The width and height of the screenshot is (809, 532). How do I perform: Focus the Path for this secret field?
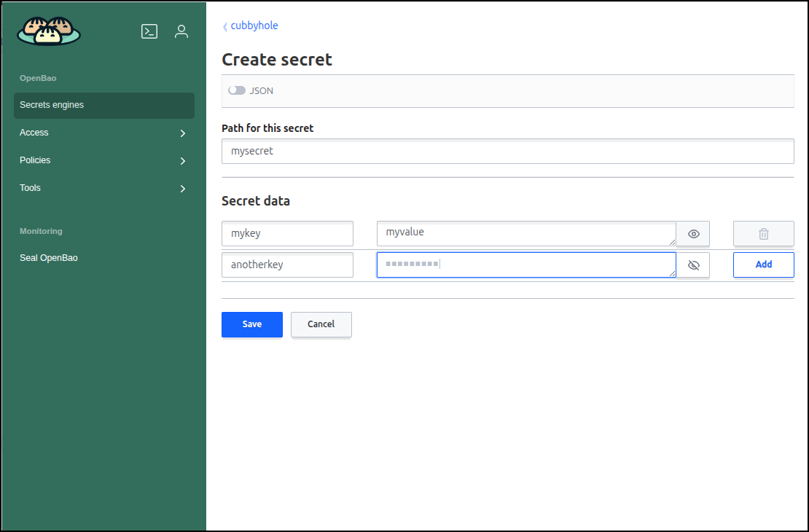point(508,151)
